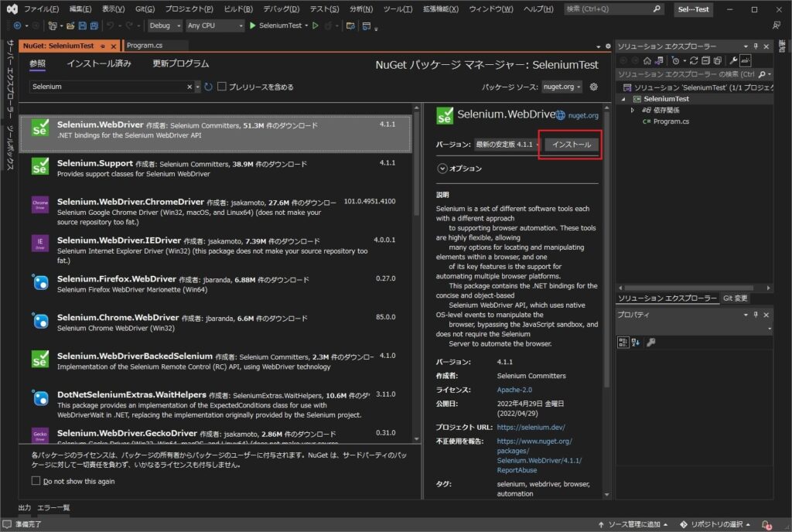Click the feedback icon at top right
The height and width of the screenshot is (532, 792).
click(777, 25)
